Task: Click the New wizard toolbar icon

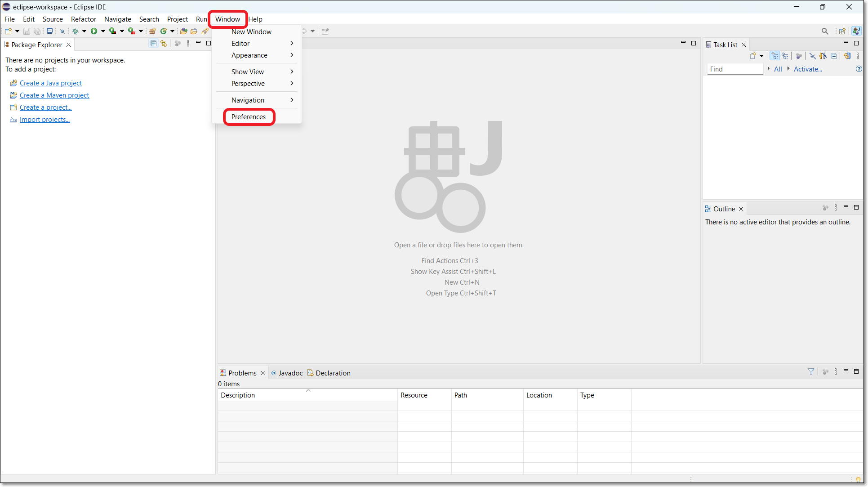Action: point(8,31)
